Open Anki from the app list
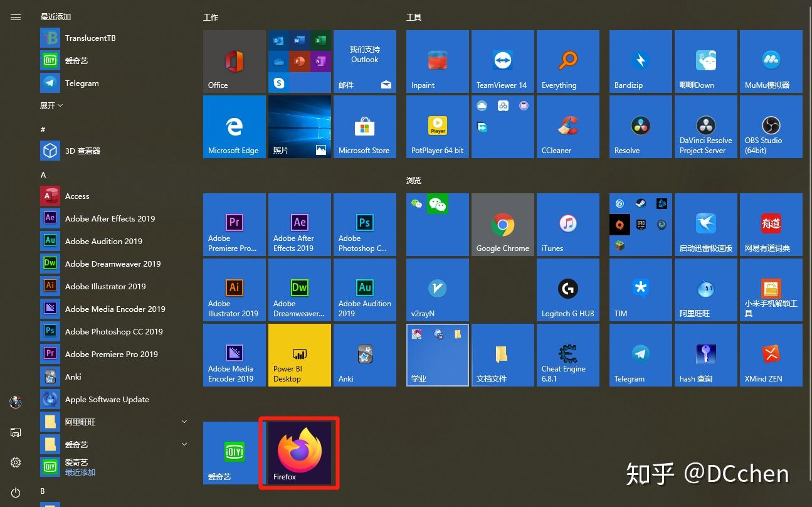Viewport: 812px width, 507px height. point(115,376)
